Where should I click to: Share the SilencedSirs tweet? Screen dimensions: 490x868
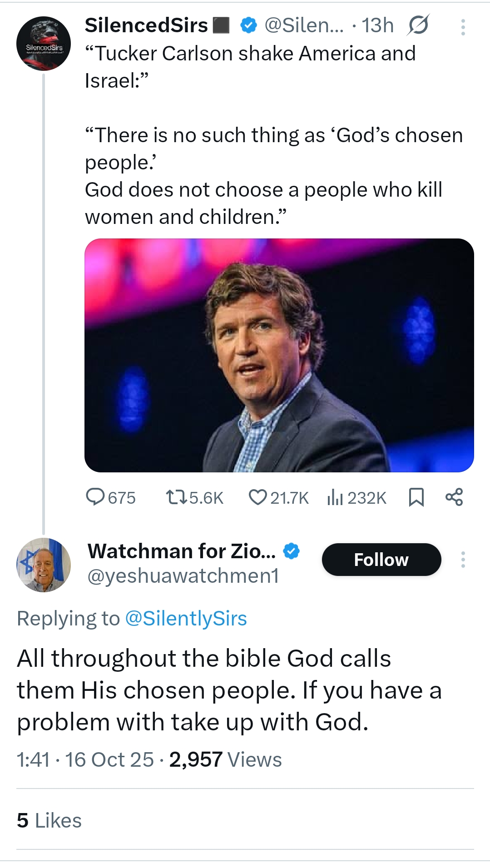coord(454,497)
